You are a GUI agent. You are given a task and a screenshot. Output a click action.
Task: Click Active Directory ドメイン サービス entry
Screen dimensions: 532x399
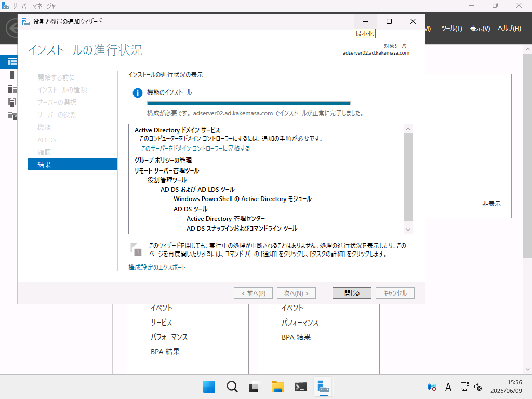pyautogui.click(x=177, y=130)
